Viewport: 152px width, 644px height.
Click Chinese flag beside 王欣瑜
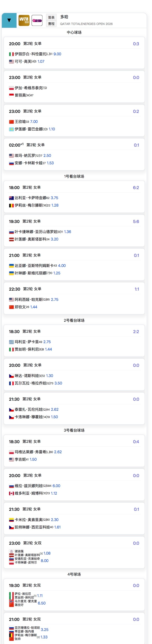(x=12, y=122)
